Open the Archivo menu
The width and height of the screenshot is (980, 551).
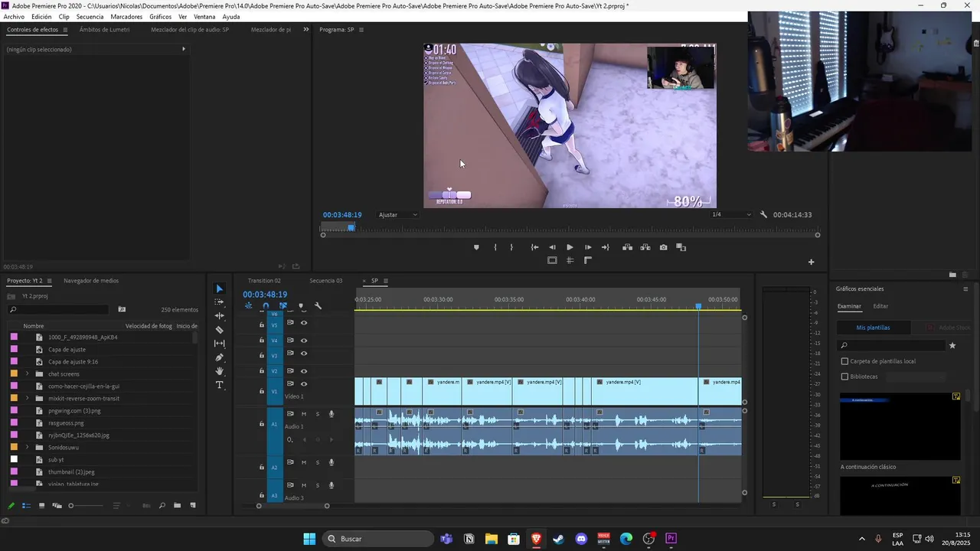(x=14, y=17)
